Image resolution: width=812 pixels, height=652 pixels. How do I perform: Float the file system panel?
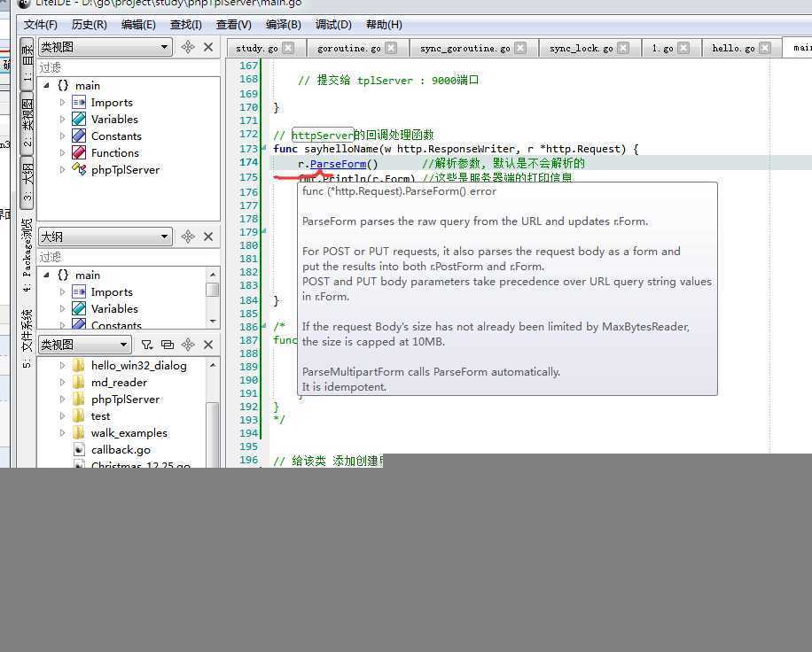click(188, 345)
